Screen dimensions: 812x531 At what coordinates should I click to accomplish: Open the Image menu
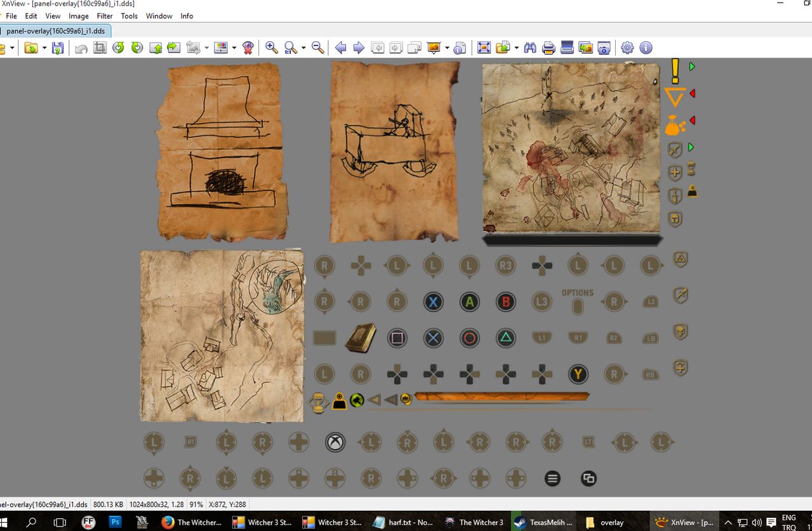pyautogui.click(x=79, y=16)
